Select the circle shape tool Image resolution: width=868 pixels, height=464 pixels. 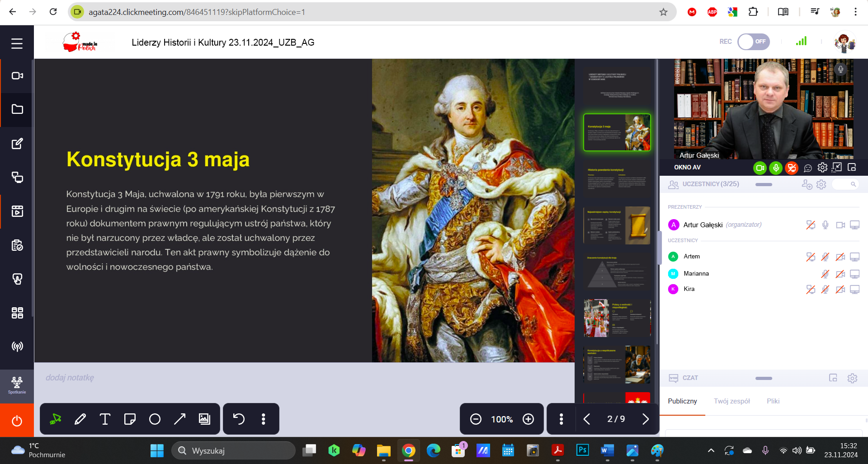pyautogui.click(x=155, y=419)
